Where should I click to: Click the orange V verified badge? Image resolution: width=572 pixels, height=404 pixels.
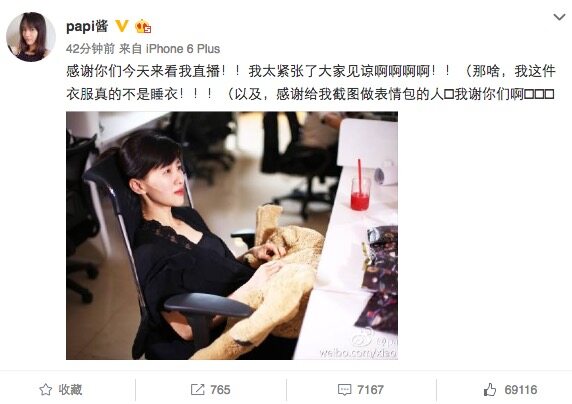[121, 26]
